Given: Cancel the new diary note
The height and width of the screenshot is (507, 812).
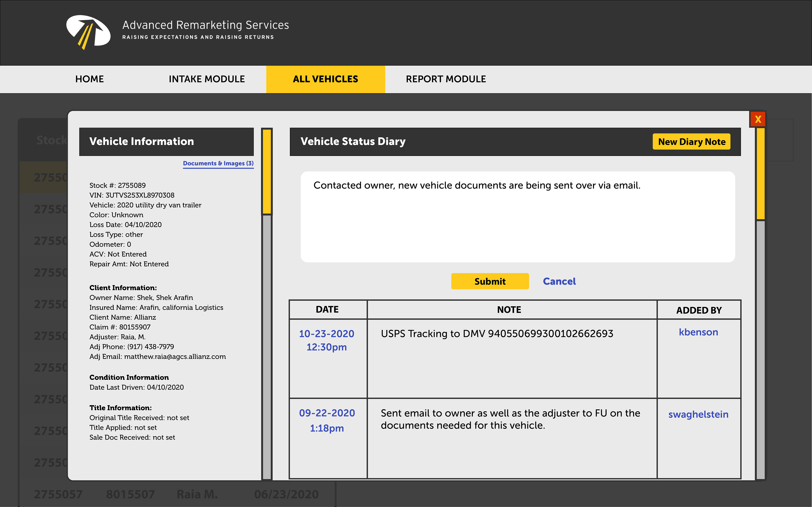Looking at the screenshot, I should [x=559, y=281].
